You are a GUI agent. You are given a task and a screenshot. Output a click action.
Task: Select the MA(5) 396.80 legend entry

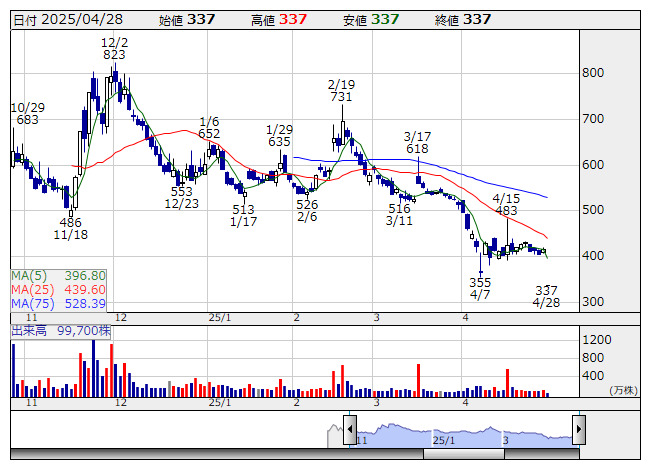pyautogui.click(x=58, y=276)
